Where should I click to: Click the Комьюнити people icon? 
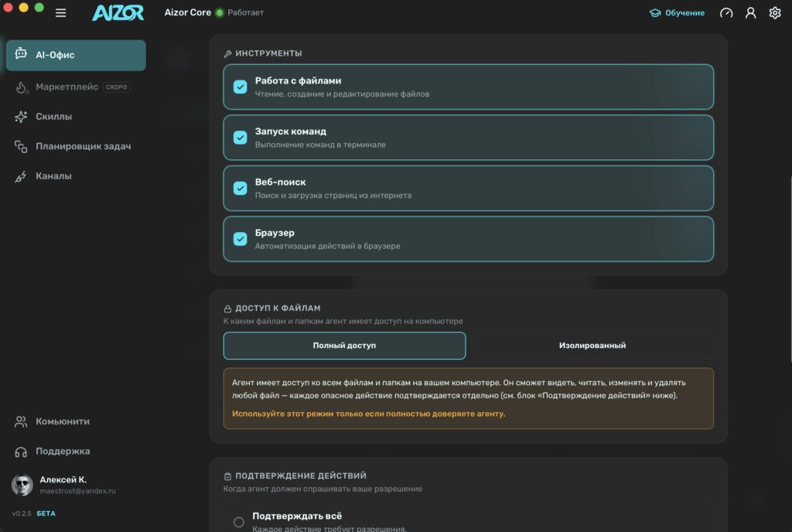coord(21,421)
